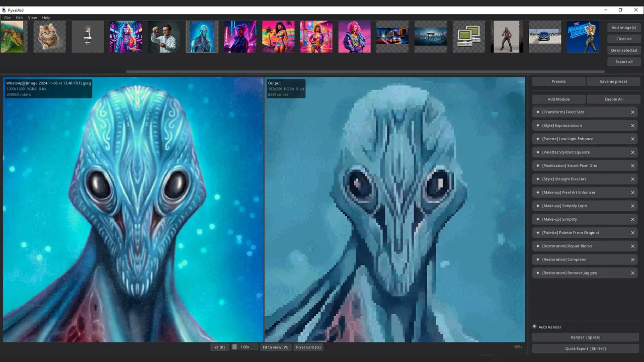Delete the Pixel Art Enhancer module
The image size is (644, 362).
632,193
